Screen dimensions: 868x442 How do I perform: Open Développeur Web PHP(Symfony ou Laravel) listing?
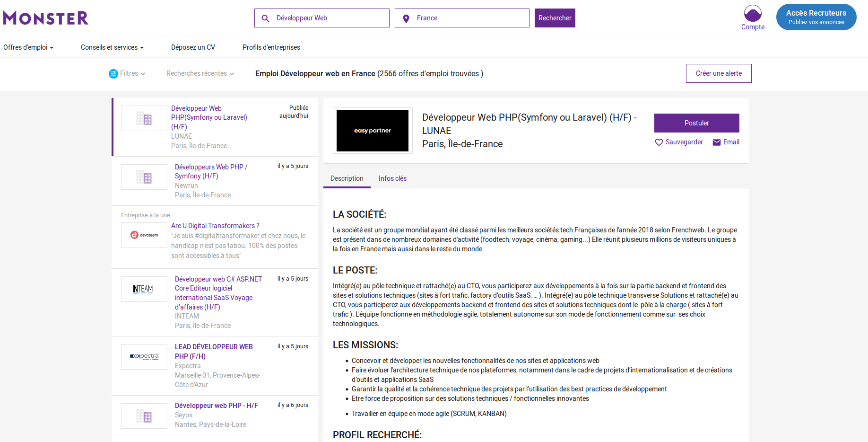(x=209, y=117)
